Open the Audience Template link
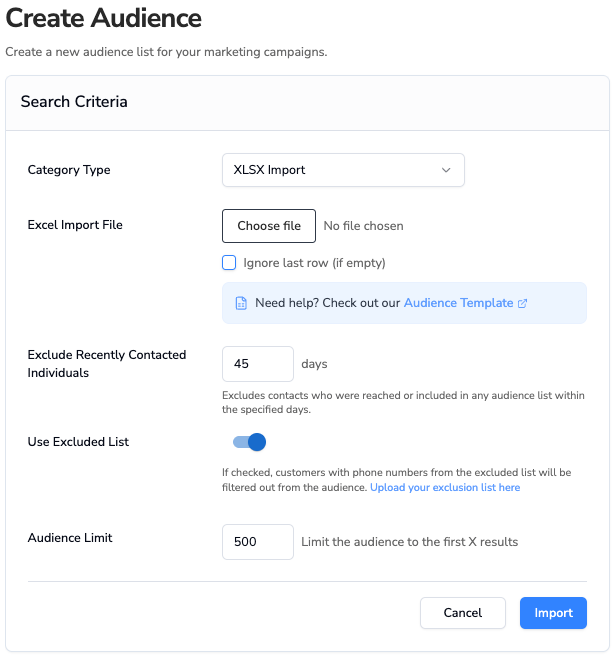Image resolution: width=616 pixels, height=656 pixels. pyautogui.click(x=458, y=303)
